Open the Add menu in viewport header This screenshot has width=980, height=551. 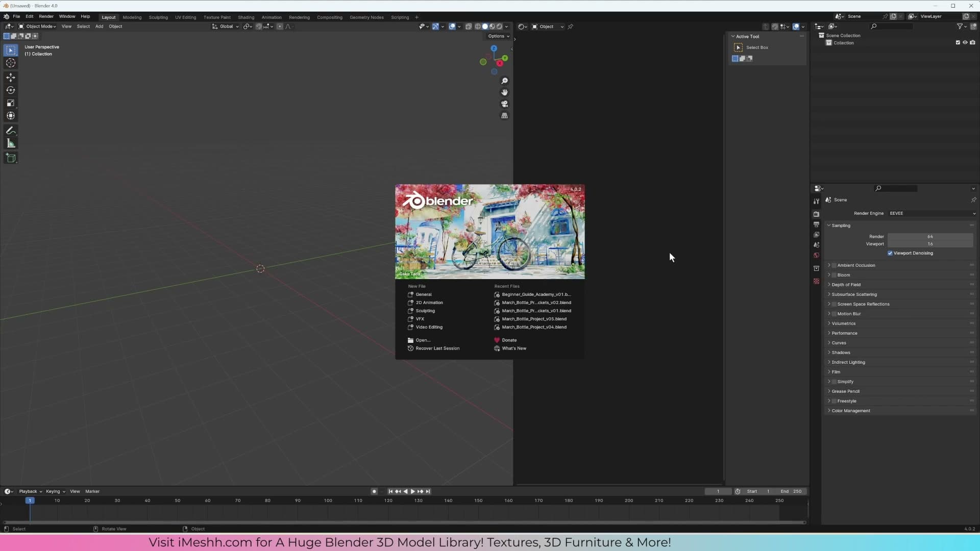coord(99,27)
